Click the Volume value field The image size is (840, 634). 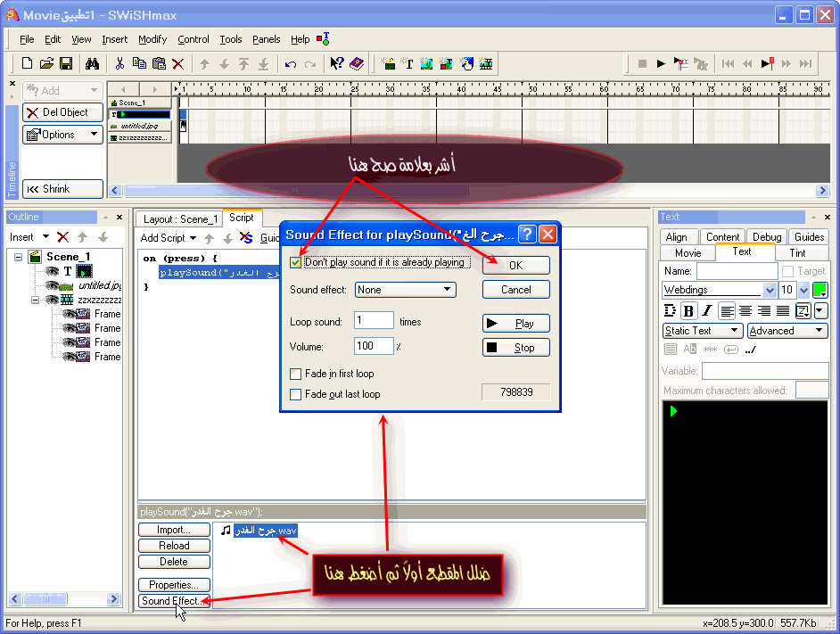tap(374, 346)
